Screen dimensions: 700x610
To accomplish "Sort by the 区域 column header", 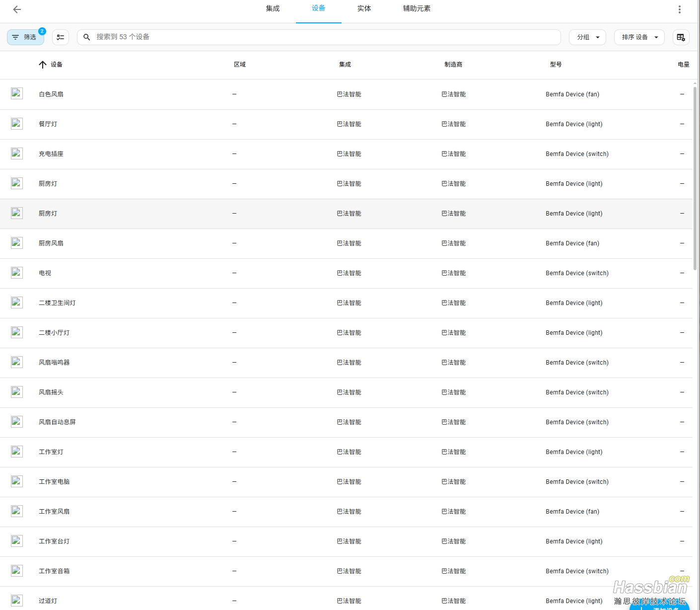I will coord(240,65).
